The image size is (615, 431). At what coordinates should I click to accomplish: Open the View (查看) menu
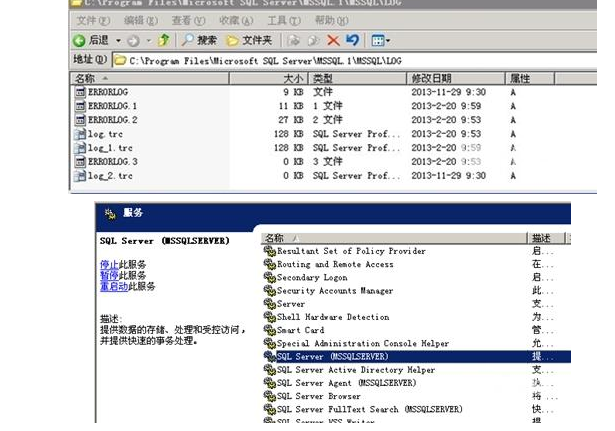[188, 20]
